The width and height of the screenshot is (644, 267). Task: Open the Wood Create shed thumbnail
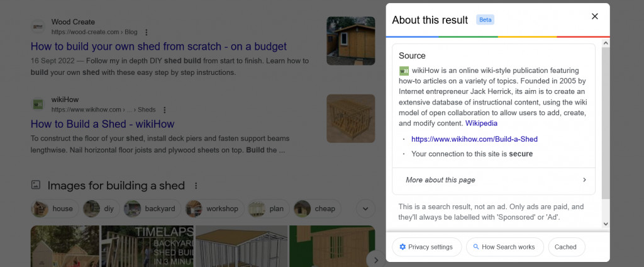(x=351, y=41)
